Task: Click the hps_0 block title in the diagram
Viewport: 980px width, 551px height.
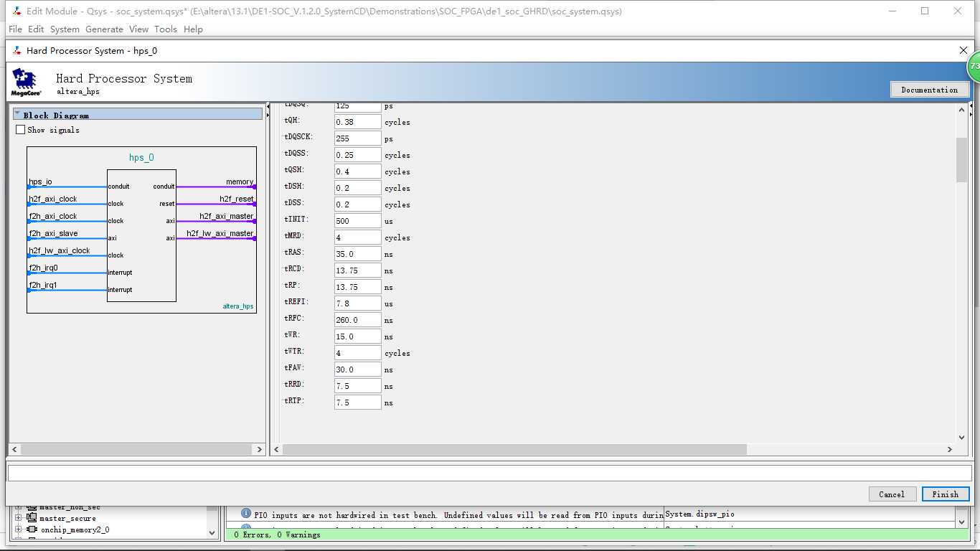Action: click(x=141, y=158)
